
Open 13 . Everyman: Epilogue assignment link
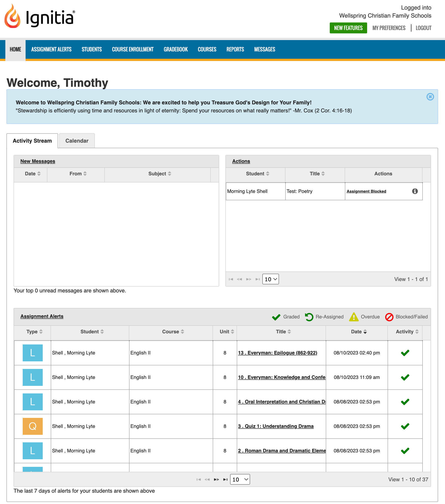click(277, 353)
